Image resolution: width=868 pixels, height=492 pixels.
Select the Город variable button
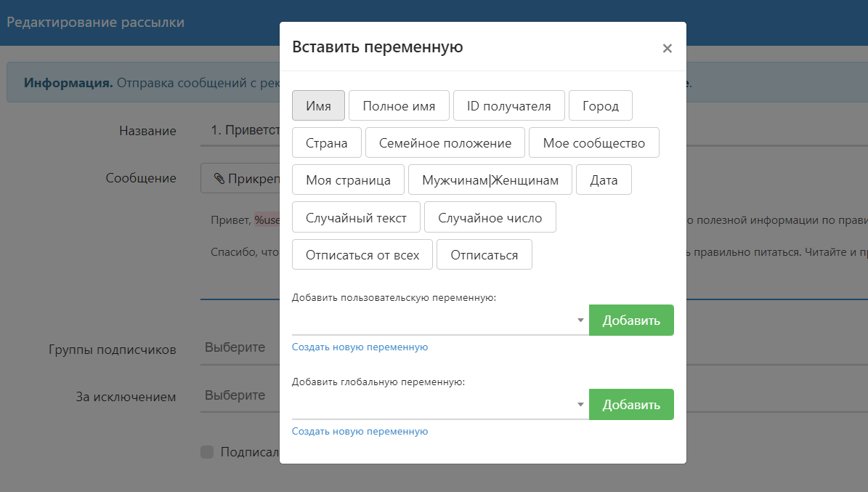pos(600,105)
